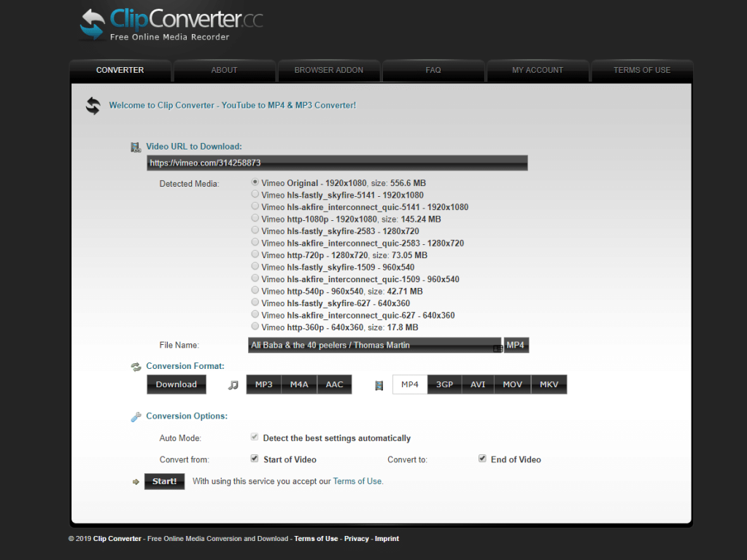747x560 pixels.
Task: Uncheck the End of Video checkbox
Action: tap(483, 459)
